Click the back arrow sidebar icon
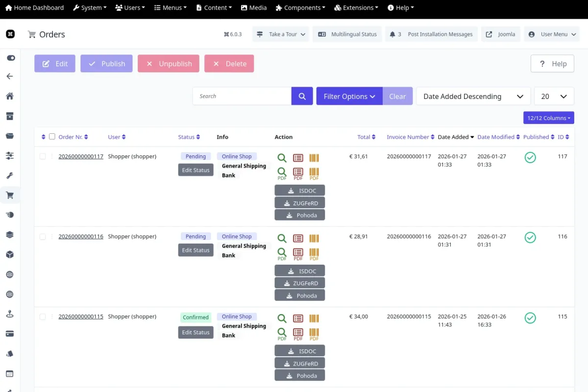Viewport: 588px width, 392px height. coord(10,76)
